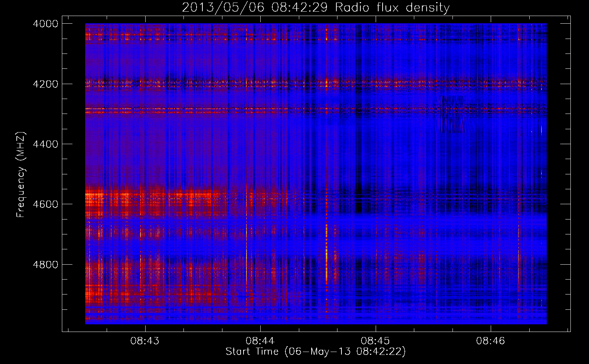Image resolution: width=589 pixels, height=364 pixels.
Task: Click the '08:43' time axis label
Action: pos(145,341)
